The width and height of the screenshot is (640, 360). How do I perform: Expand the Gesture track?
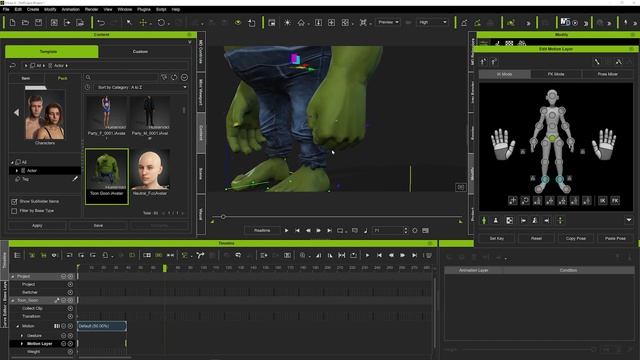coord(22,336)
